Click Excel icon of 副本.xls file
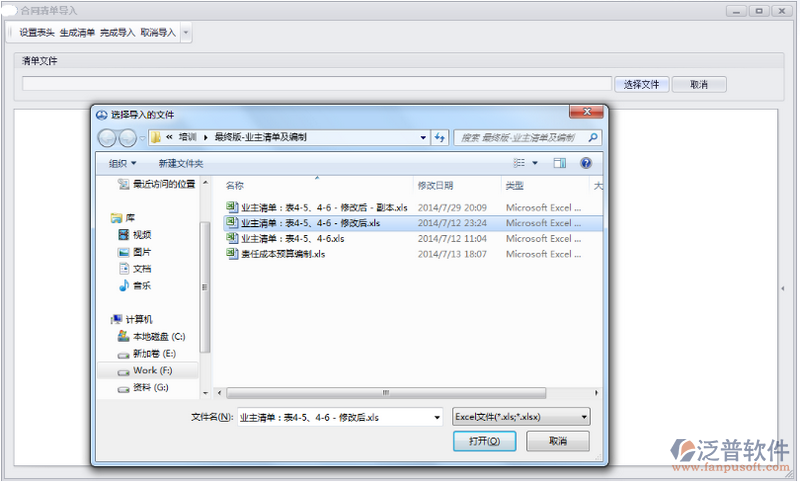The height and width of the screenshot is (483, 800). click(x=232, y=207)
